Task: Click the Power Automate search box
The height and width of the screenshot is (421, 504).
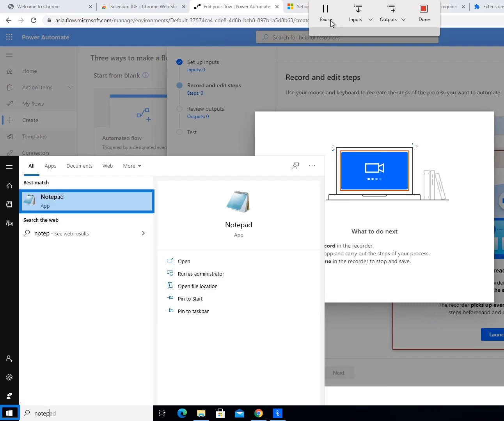Action: coord(347,37)
